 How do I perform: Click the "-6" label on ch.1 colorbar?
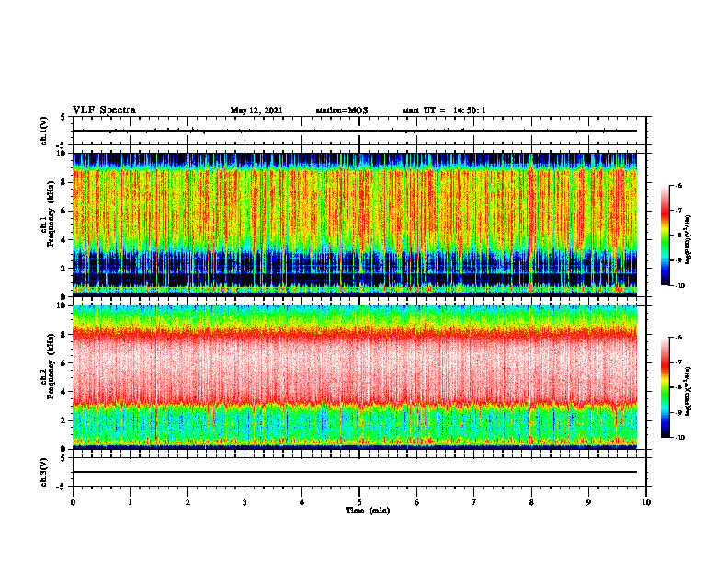pos(678,185)
